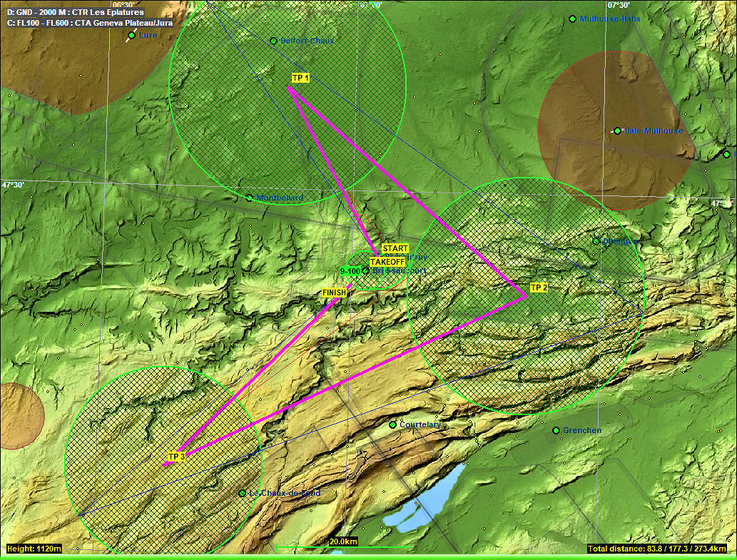Screen dimensions: 737x560
Task: Click the TAKEOFF point label
Action: coord(387,262)
